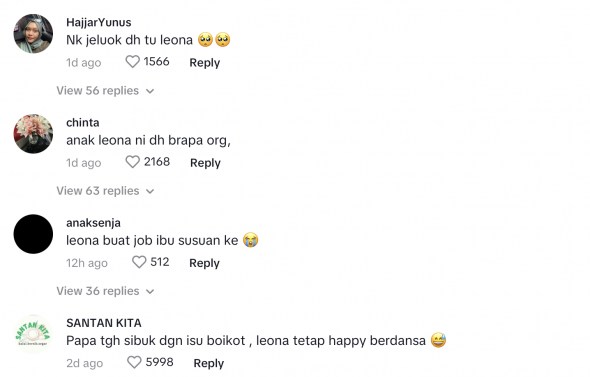Image resolution: width=590 pixels, height=377 pixels.
Task: Like anaksenja's comment via heart icon
Action: coord(139,262)
